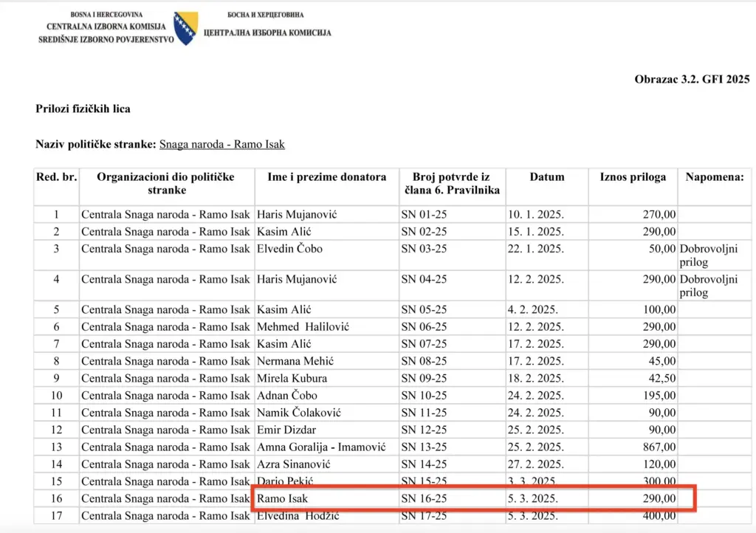
Task: Click row number 13
Action: click(x=56, y=447)
